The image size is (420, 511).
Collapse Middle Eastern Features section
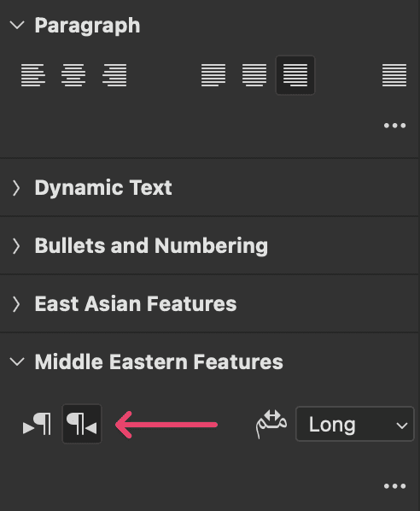click(x=17, y=361)
